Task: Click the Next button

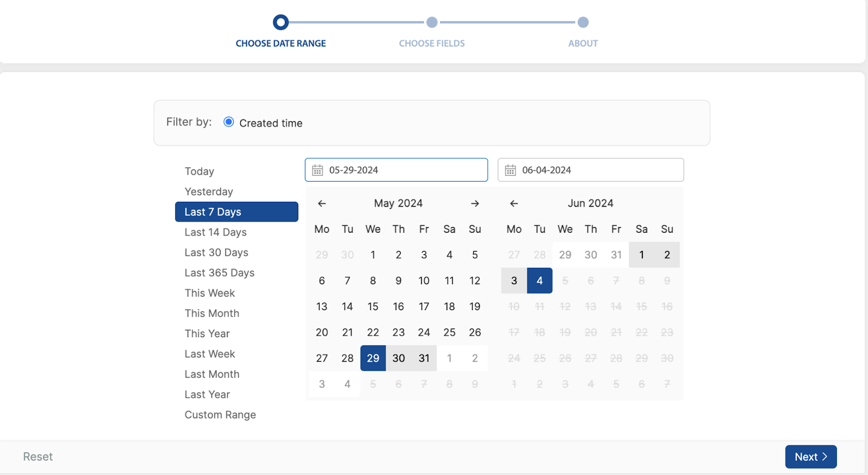Action: pos(811,457)
